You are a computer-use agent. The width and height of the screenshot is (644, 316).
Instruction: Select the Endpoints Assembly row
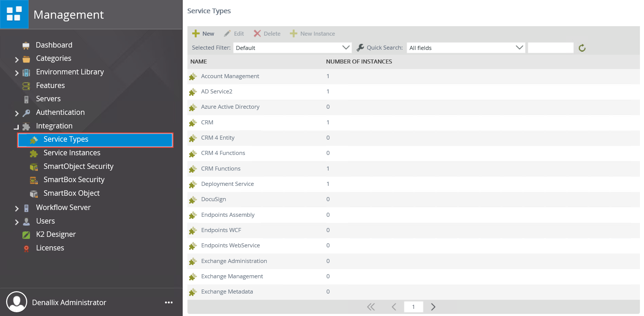click(x=413, y=215)
